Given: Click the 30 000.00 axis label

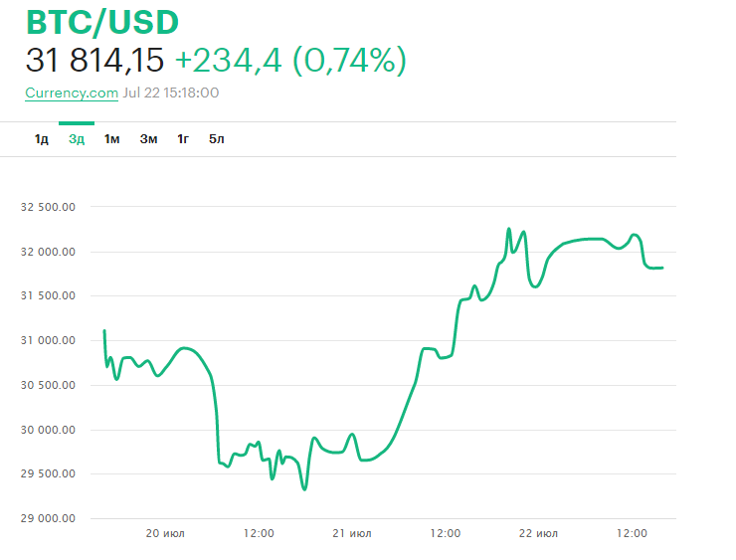Looking at the screenshot, I should pos(48,430).
